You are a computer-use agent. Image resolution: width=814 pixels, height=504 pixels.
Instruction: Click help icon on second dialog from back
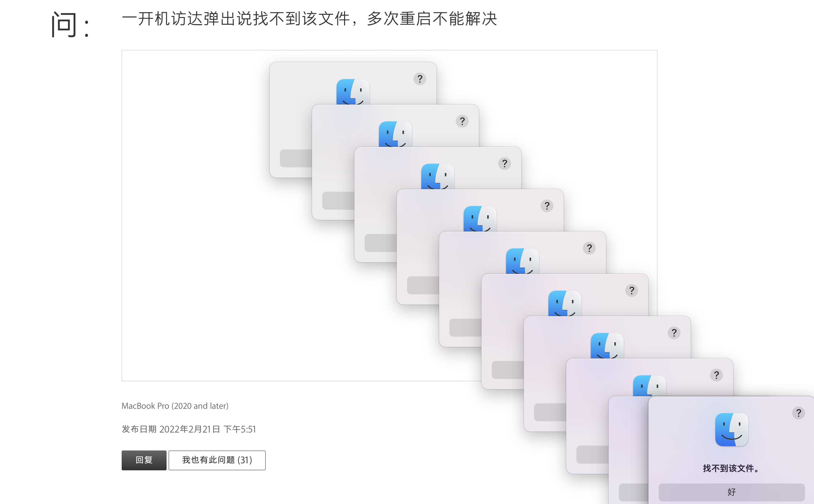[462, 121]
